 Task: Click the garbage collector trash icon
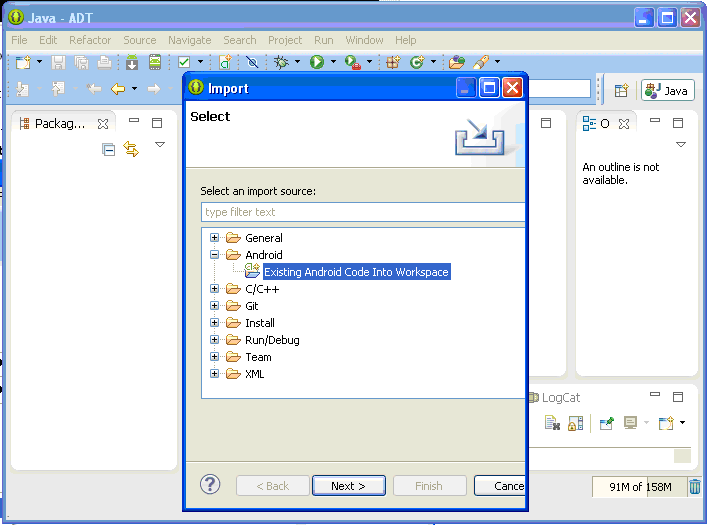(x=695, y=487)
